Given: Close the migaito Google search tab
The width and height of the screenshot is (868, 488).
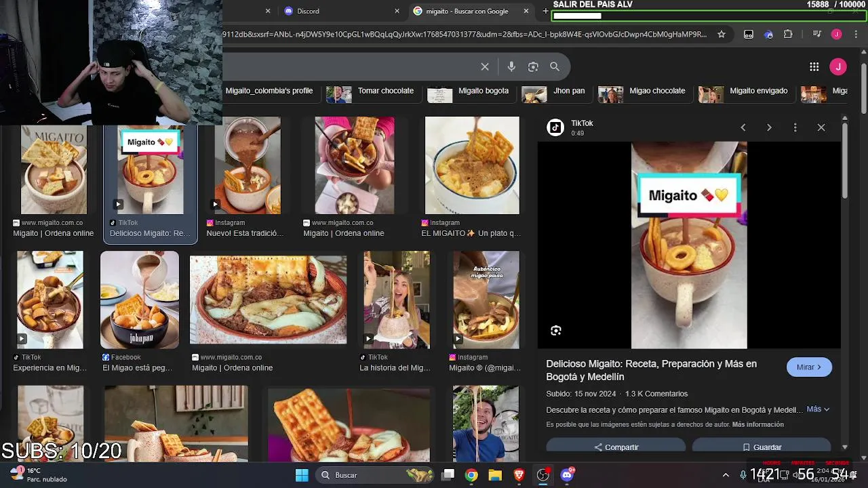Looking at the screenshot, I should (526, 11).
